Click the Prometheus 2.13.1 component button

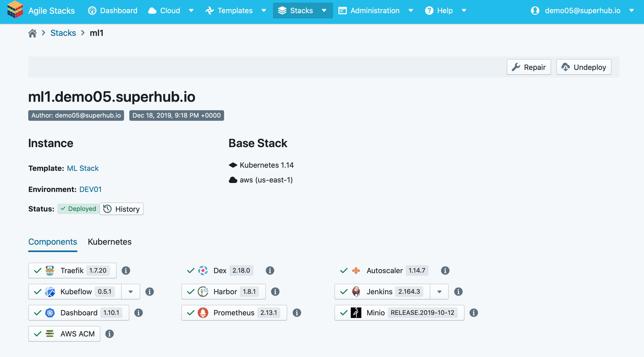(x=234, y=313)
